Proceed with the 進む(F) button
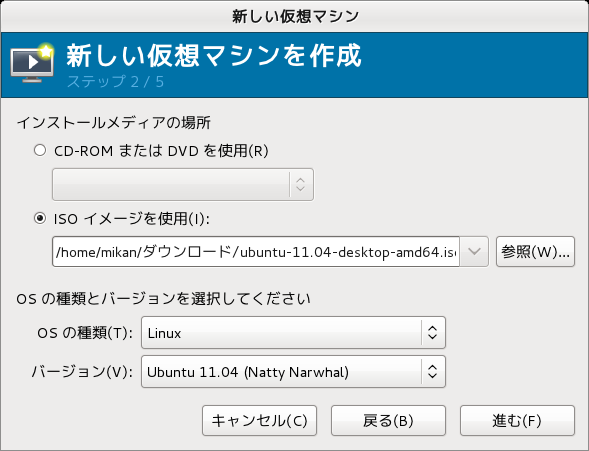 [x=517, y=421]
